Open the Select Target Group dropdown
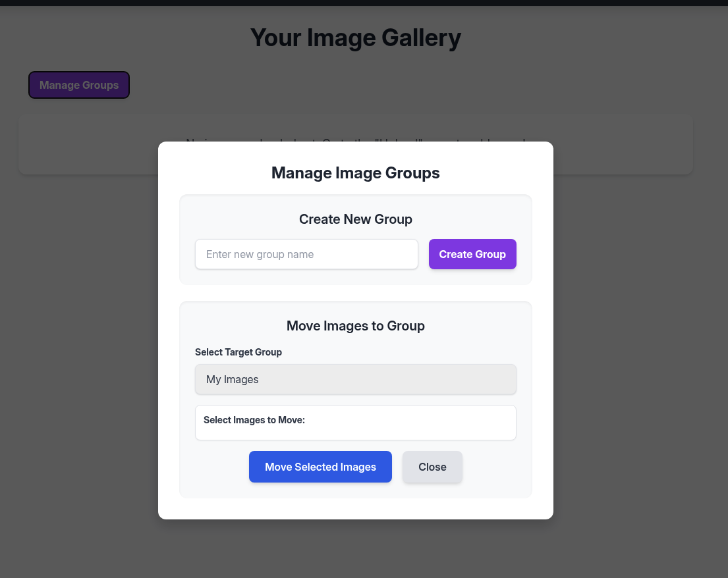 pyautogui.click(x=355, y=379)
